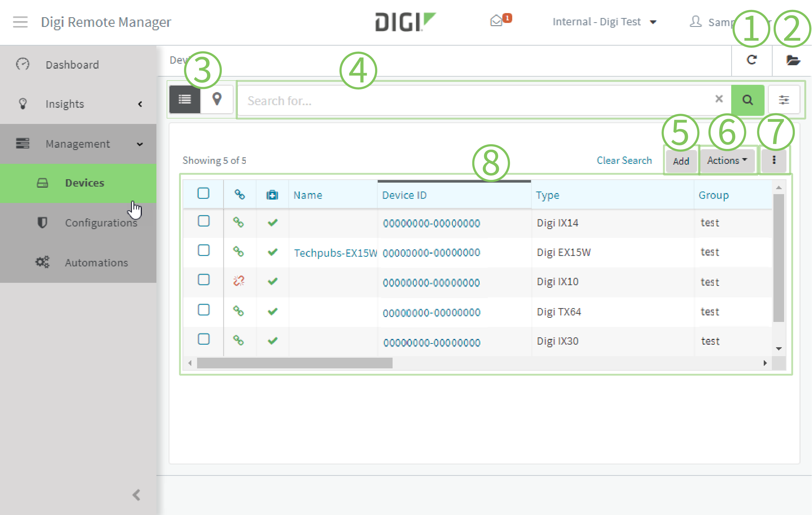Click the Insights lightbulb icon
The height and width of the screenshot is (515, 812).
pyautogui.click(x=23, y=104)
